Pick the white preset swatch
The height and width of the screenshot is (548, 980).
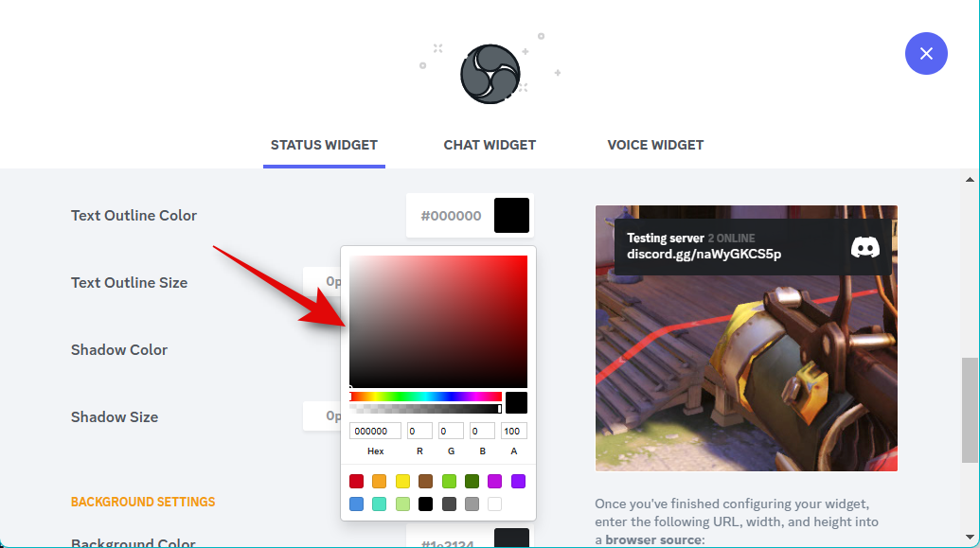pos(495,504)
